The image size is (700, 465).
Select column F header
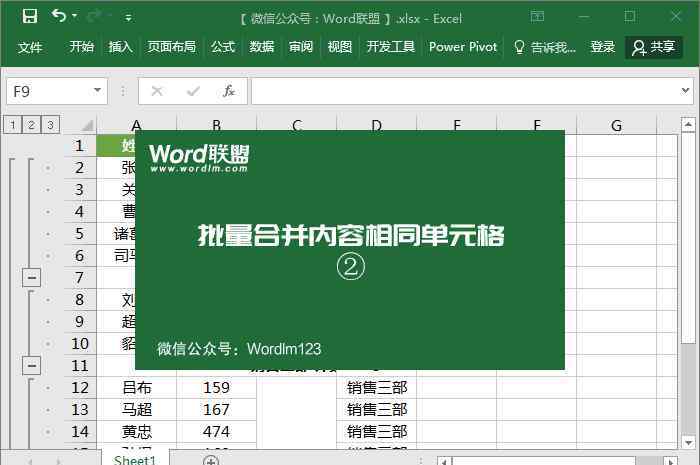537,125
